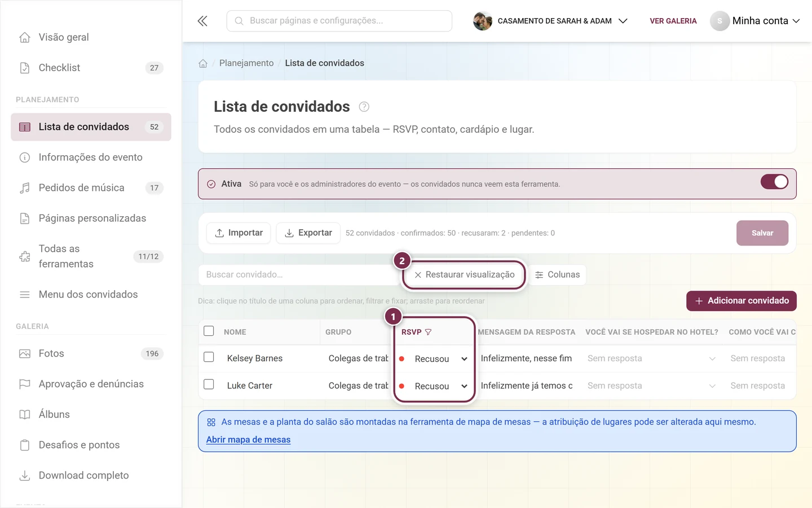The image size is (812, 508).
Task: Open Pedidos de música in sidebar
Action: point(91,188)
